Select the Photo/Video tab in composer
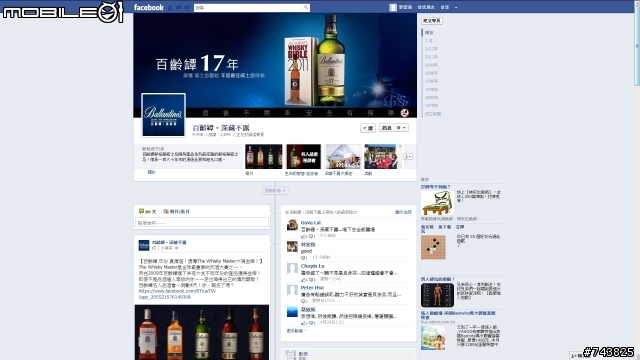640x360 pixels. pyautogui.click(x=176, y=211)
